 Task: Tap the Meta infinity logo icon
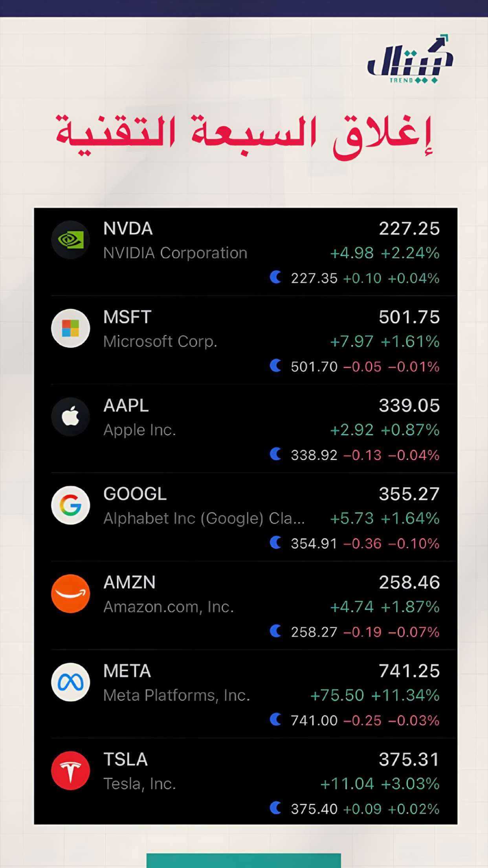(71, 682)
